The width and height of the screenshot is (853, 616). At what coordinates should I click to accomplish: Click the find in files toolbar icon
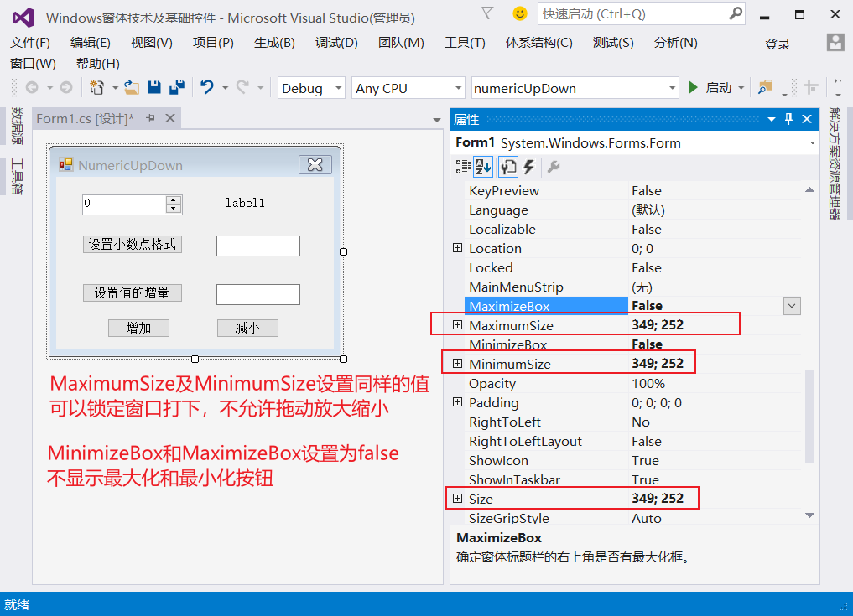point(766,87)
